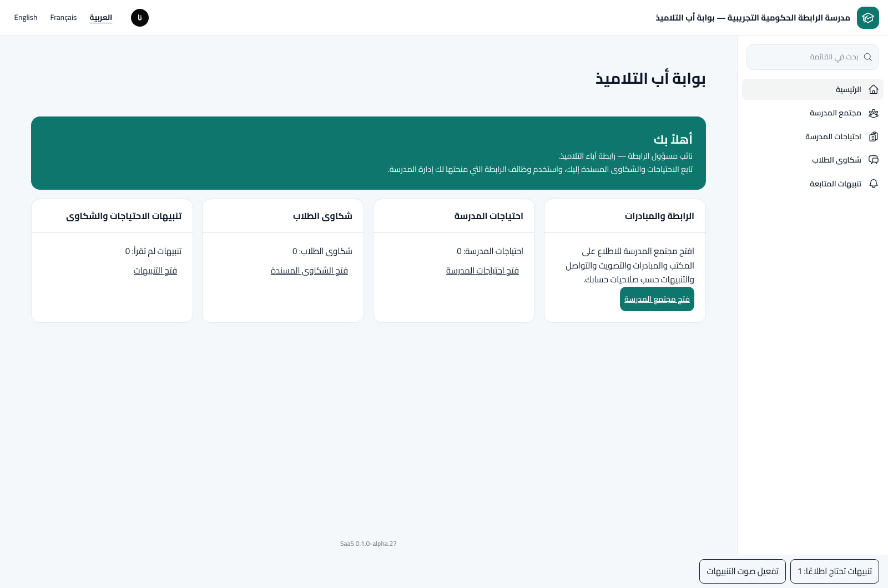Image resolution: width=888 pixels, height=588 pixels.
Task: Follow the فتح التنبيهات link
Action: (155, 271)
